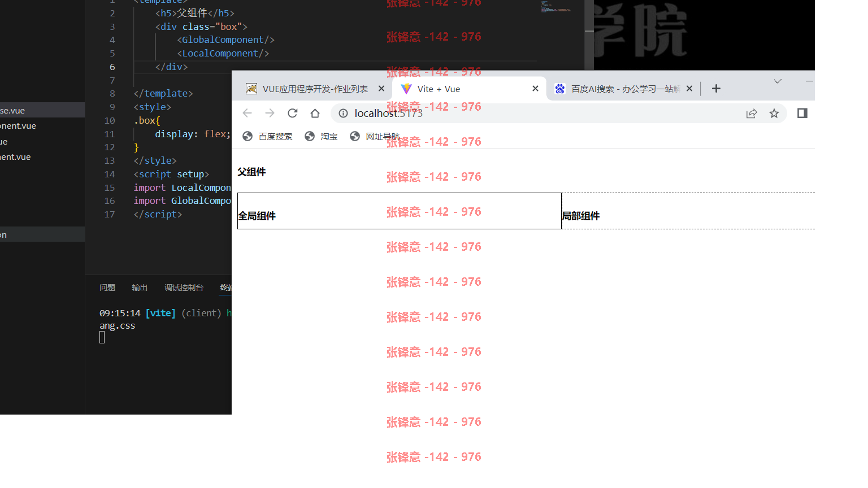
Task: Open the browser home page
Action: (x=315, y=113)
